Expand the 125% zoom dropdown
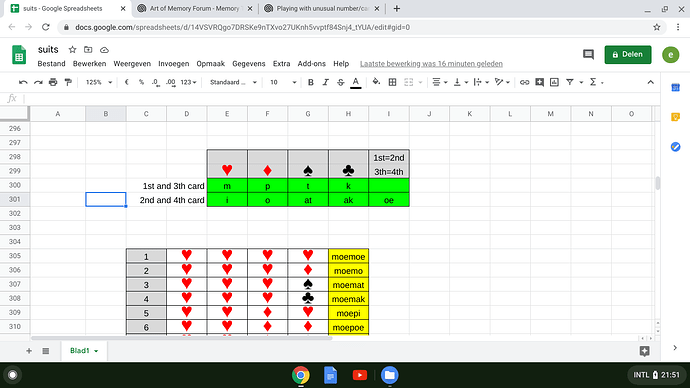Image resolution: width=690 pixels, height=388 pixels. (x=99, y=82)
